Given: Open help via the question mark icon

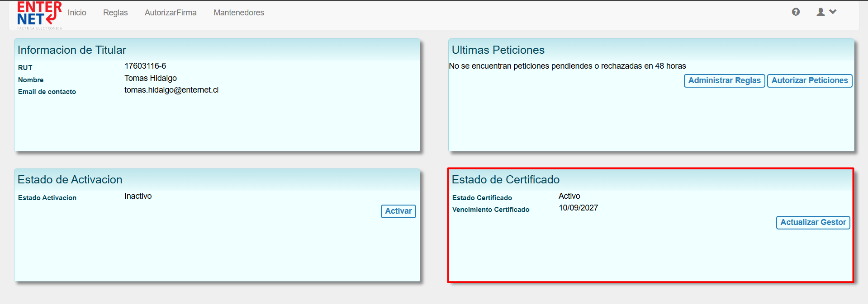Looking at the screenshot, I should point(796,12).
